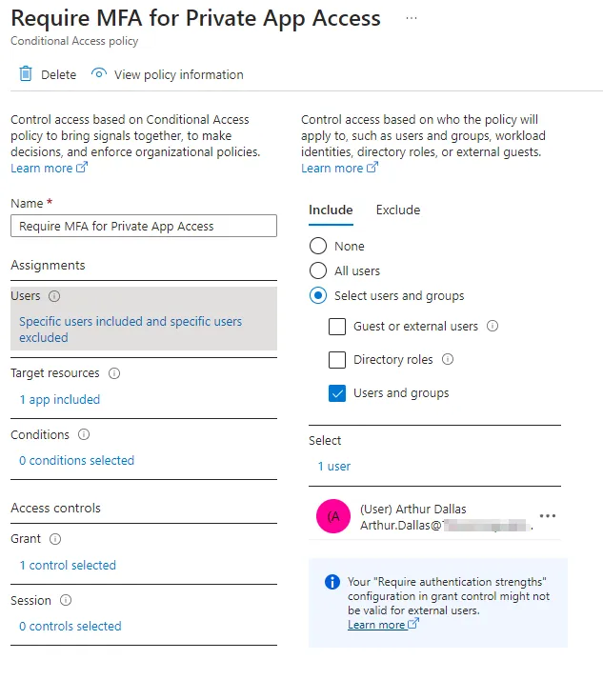Click the policy Name input field
603x700 pixels.
[x=144, y=226]
